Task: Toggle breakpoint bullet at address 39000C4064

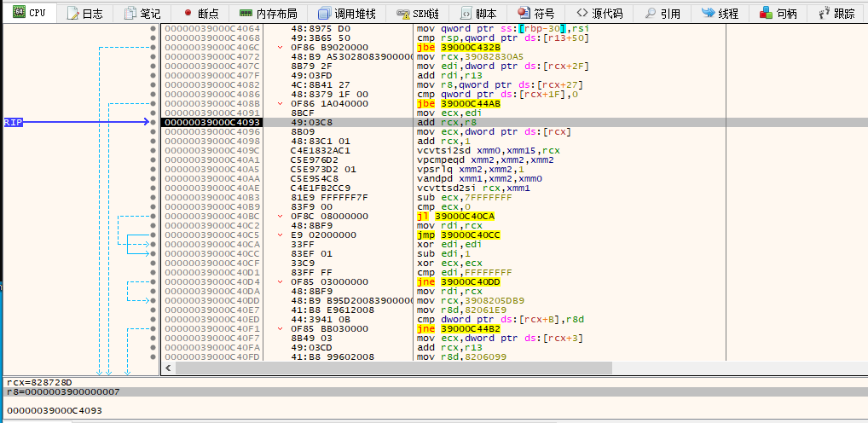Action: tap(153, 28)
